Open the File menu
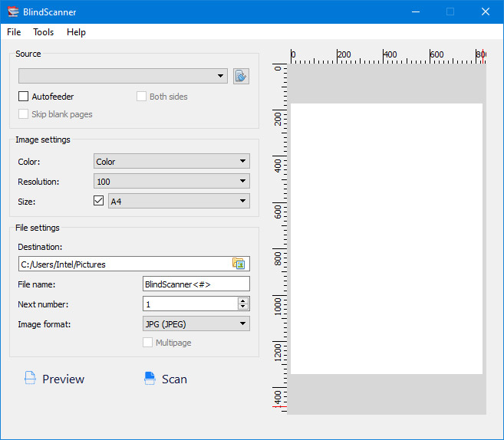 pos(14,32)
